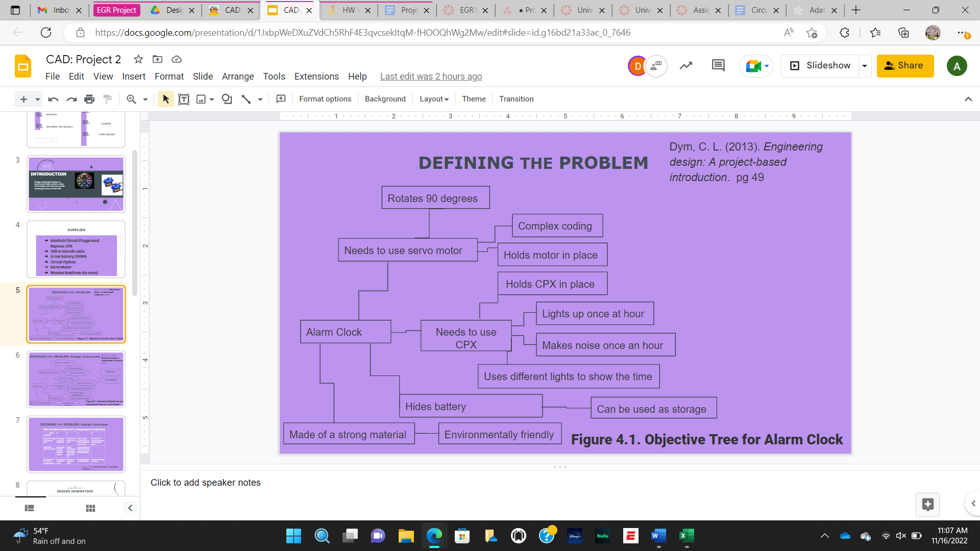Select slide 6 in the filmstrip
The image size is (980, 551).
point(76,379)
